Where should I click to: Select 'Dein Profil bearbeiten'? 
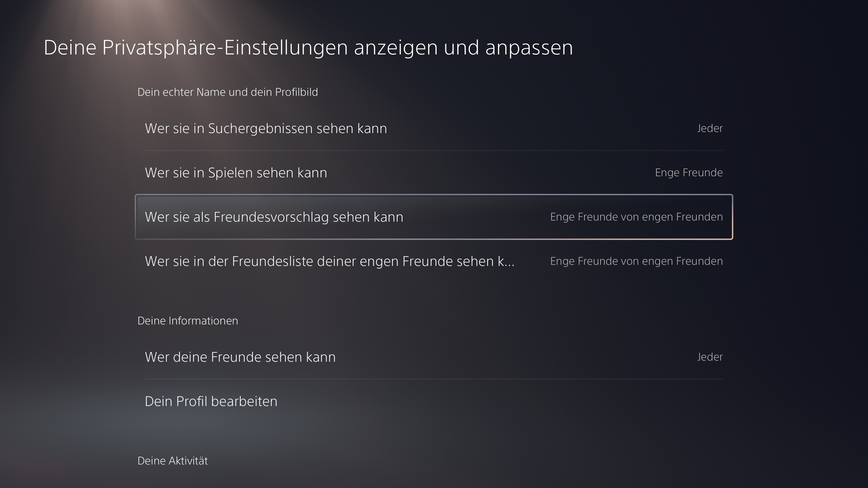pos(434,401)
